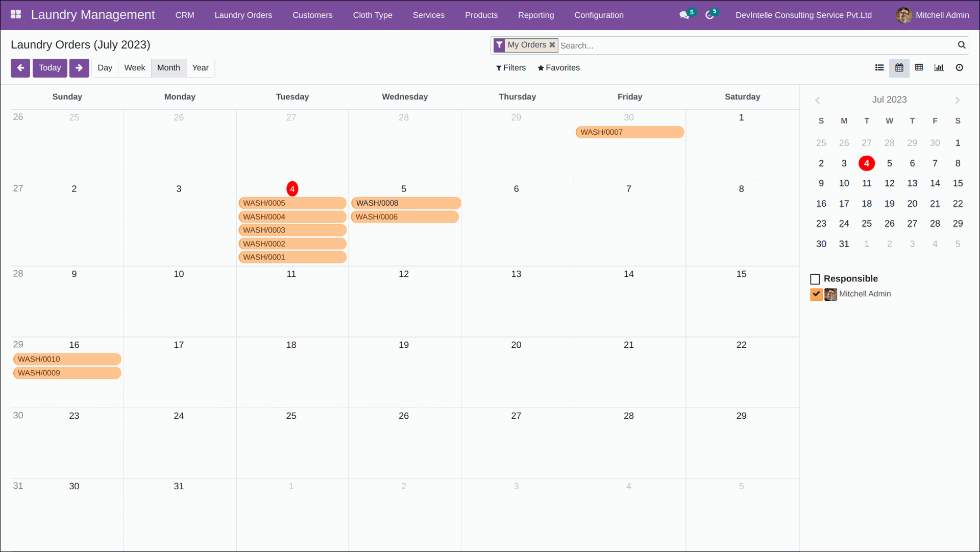Click the Today button
Screen dimensions: 980x552
pyautogui.click(x=50, y=67)
